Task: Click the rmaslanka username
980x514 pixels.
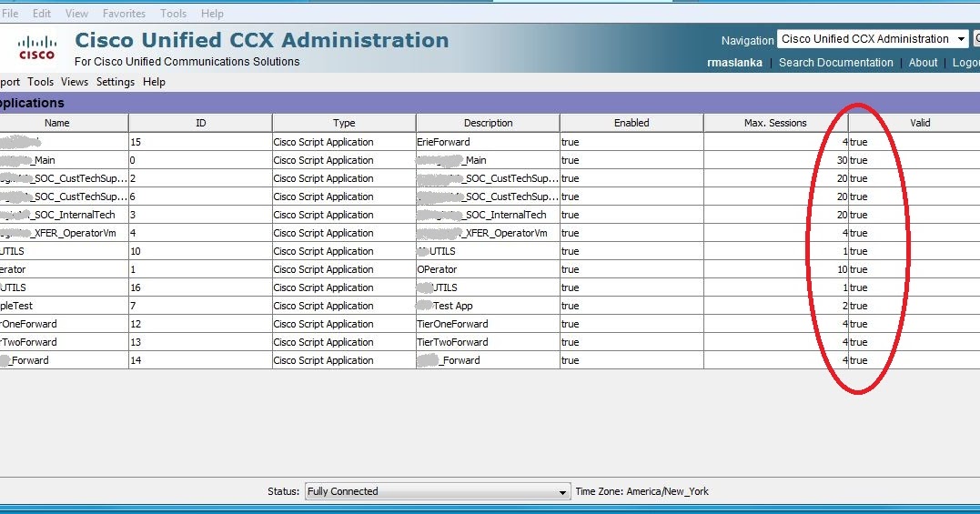Action: tap(734, 63)
